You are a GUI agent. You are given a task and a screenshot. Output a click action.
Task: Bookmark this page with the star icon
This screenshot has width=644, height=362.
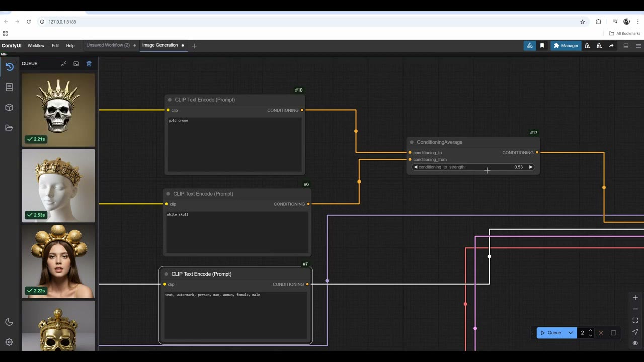[583, 22]
